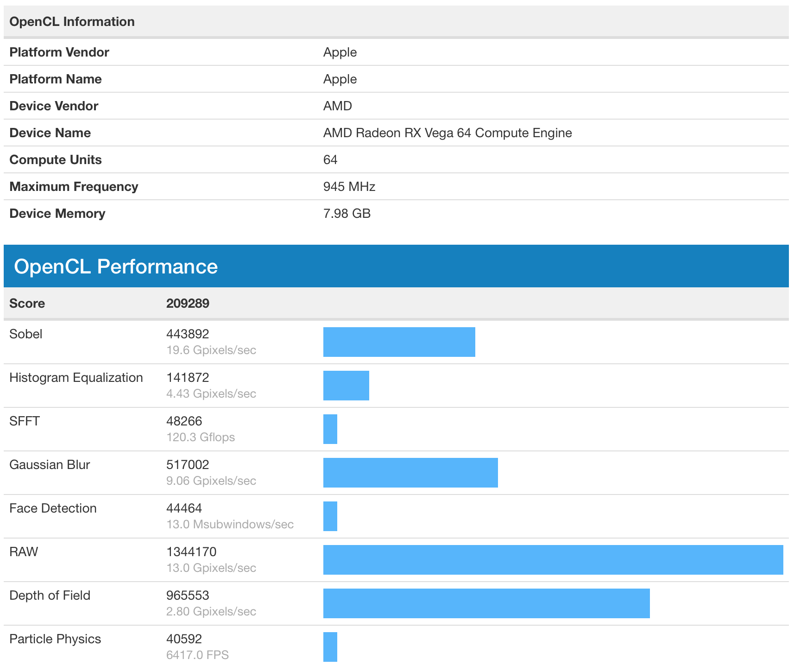Select the SFFT score 48266

click(x=184, y=421)
